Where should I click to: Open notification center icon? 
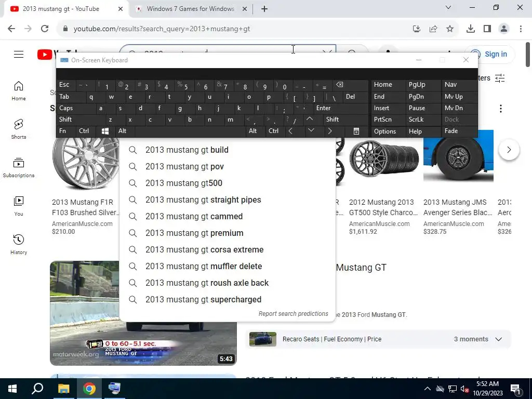coord(515,389)
